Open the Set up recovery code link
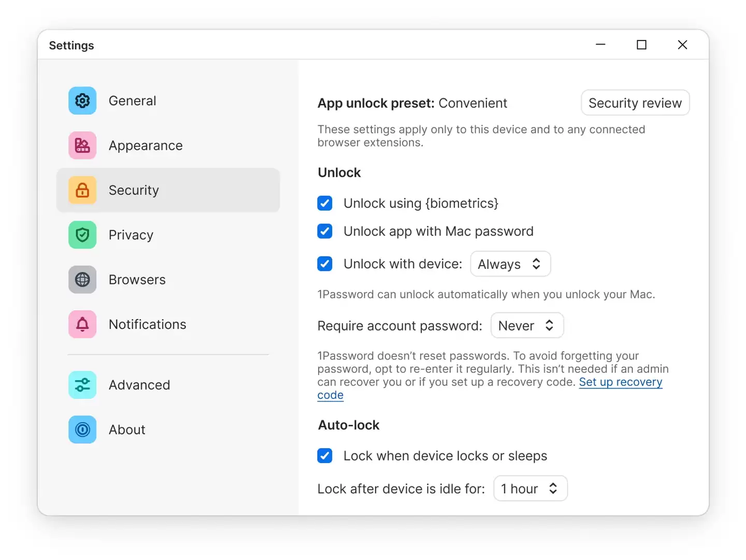Image resolution: width=746 pixels, height=560 pixels. pos(621,382)
